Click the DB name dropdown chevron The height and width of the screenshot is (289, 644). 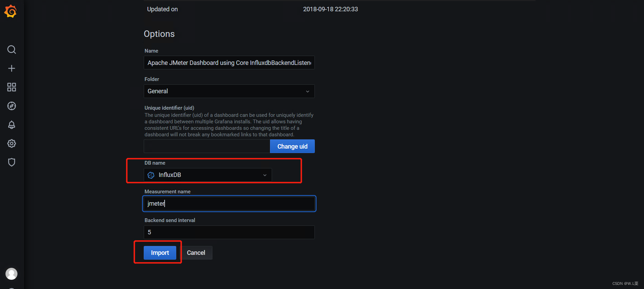coord(265,175)
